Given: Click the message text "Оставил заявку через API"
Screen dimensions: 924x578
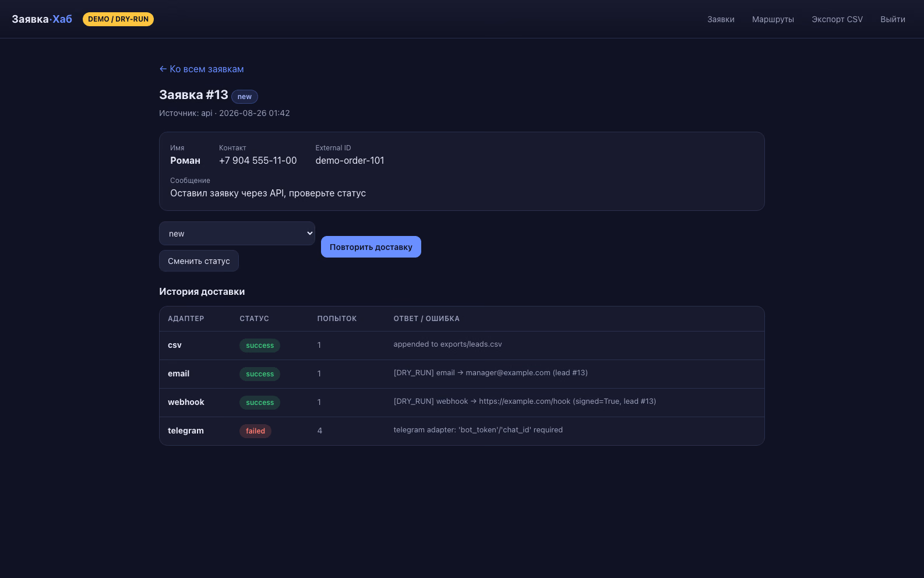Looking at the screenshot, I should 227,193.
